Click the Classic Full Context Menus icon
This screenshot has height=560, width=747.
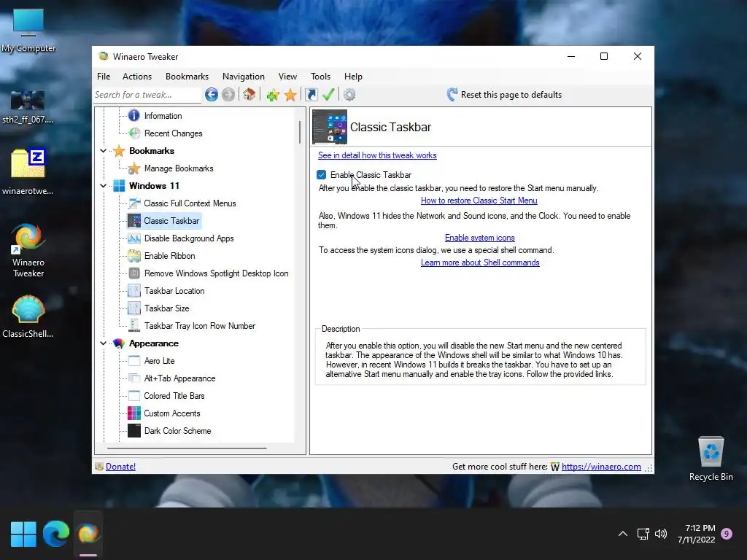click(x=134, y=203)
